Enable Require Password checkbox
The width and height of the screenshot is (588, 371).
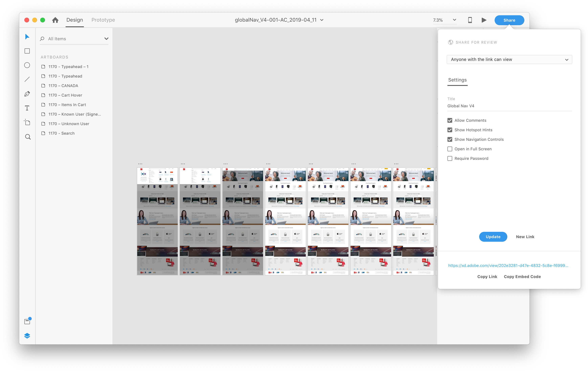coord(450,158)
